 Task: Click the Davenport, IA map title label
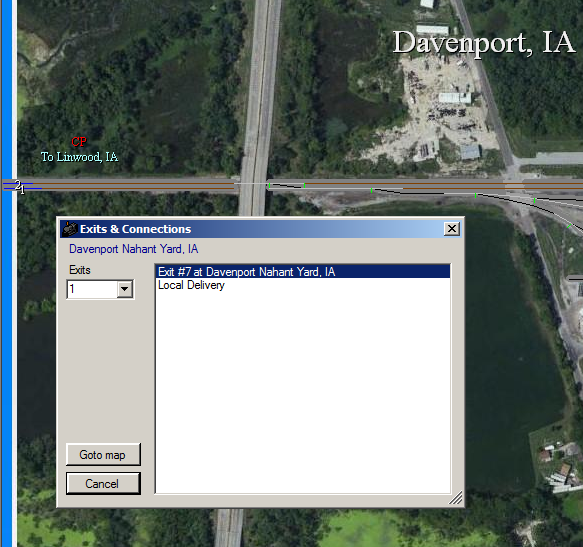[x=484, y=43]
